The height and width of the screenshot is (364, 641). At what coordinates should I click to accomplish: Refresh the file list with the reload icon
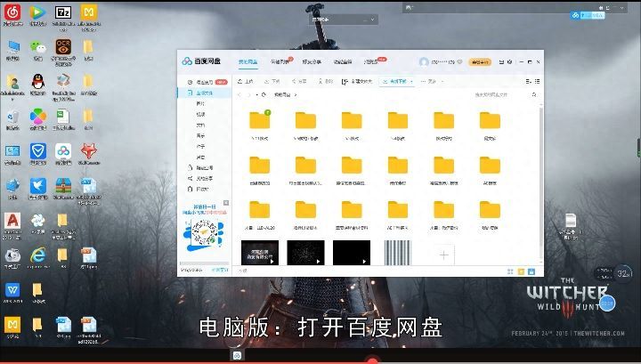pyautogui.click(x=264, y=94)
